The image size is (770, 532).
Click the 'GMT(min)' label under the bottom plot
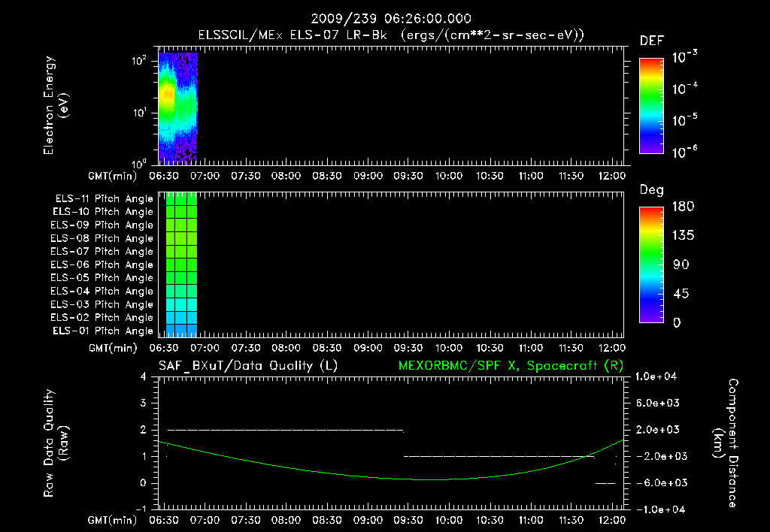tap(113, 521)
